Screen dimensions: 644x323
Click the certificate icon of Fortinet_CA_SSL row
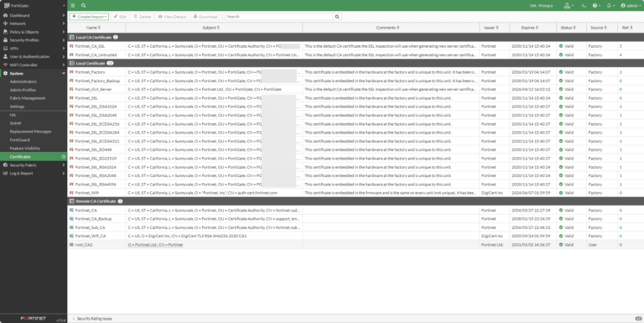point(71,46)
